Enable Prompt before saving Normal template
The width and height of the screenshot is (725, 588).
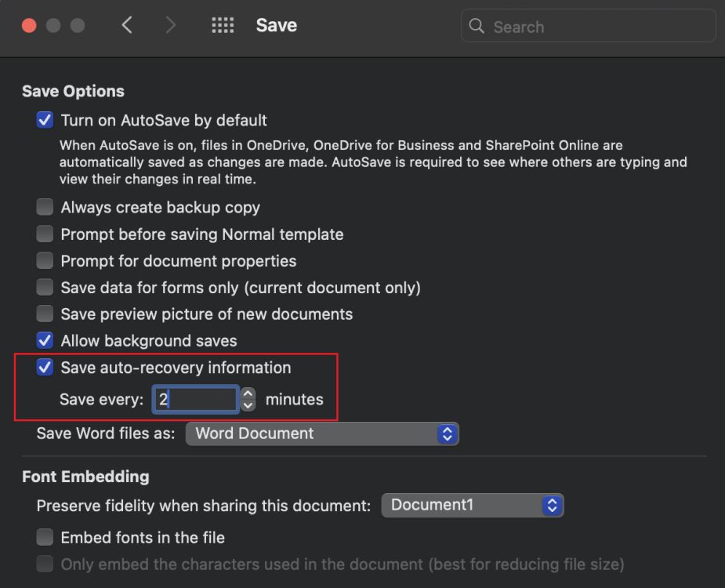[x=45, y=234]
